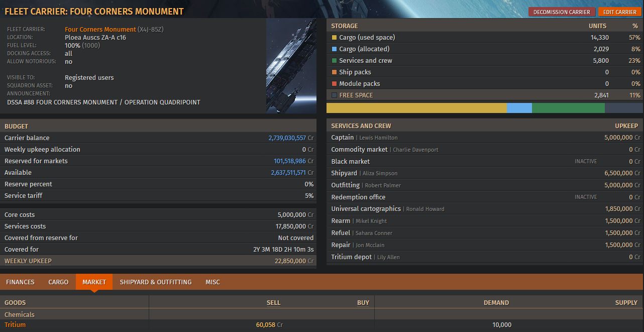Click the services costs value '17,850,000'
The width and height of the screenshot is (644, 332).
point(291,227)
